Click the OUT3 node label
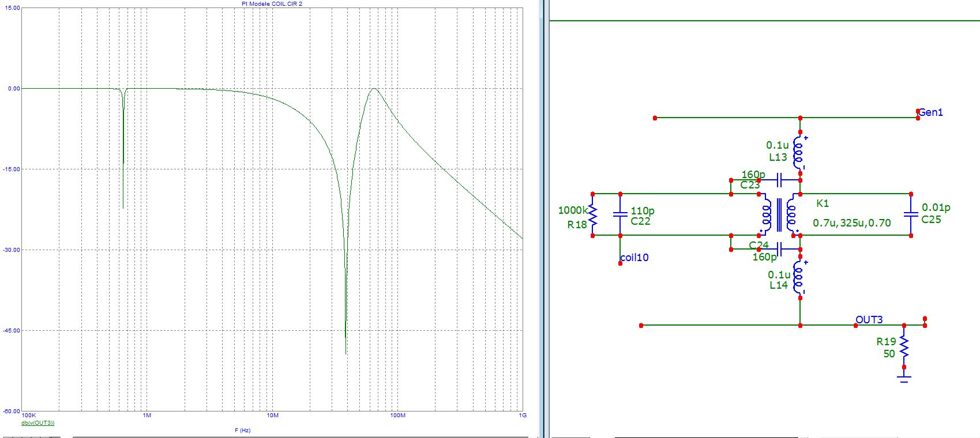 tap(869, 320)
